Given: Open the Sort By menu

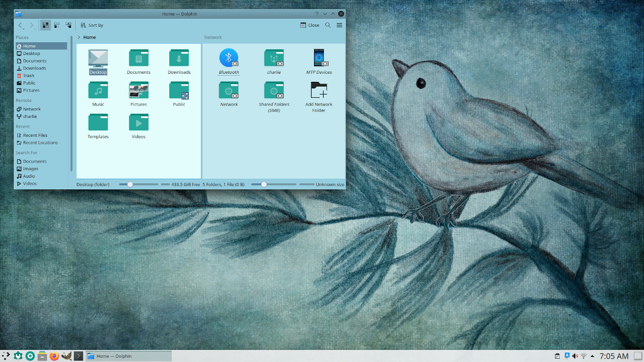Looking at the screenshot, I should [x=92, y=25].
